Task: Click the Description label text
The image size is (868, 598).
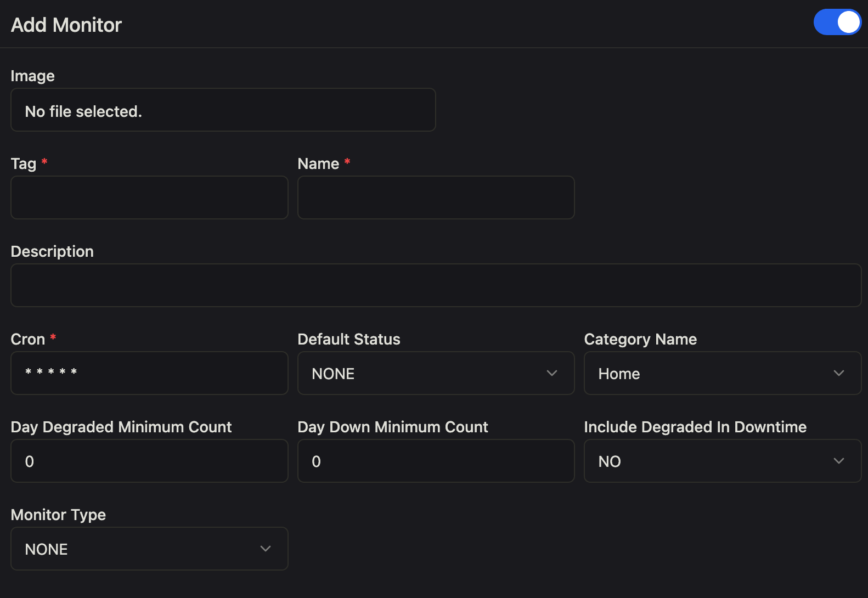Action: coord(52,251)
